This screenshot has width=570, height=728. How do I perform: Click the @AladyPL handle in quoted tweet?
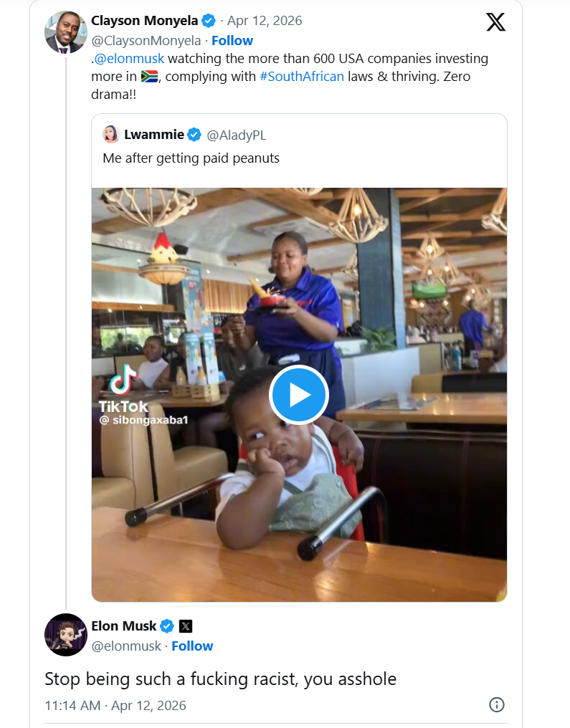(236, 135)
